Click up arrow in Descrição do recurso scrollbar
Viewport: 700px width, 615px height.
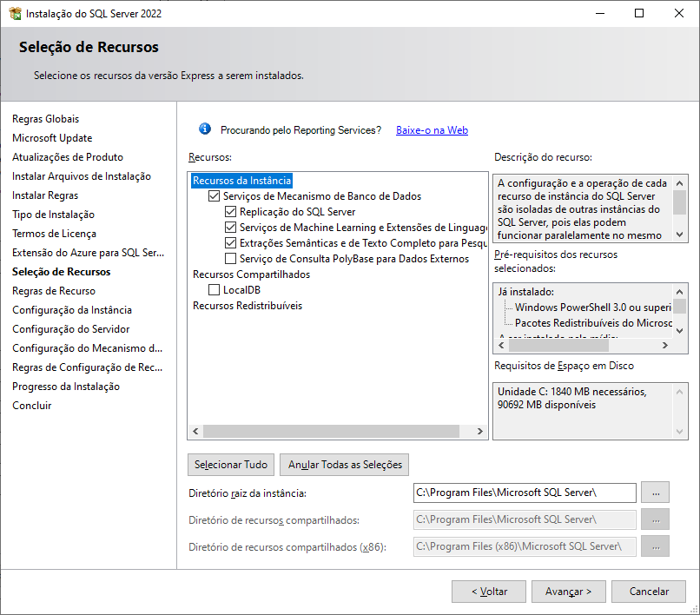pyautogui.click(x=679, y=182)
